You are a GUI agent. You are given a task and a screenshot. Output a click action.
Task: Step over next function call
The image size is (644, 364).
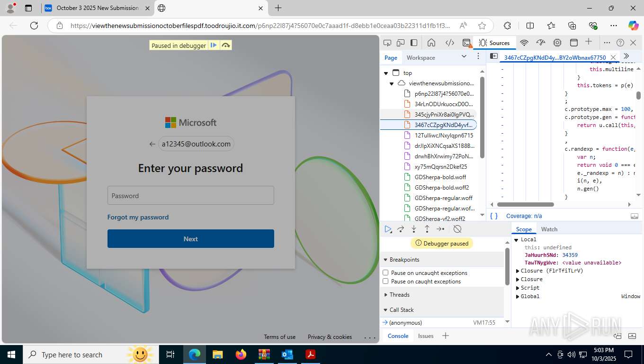(401, 229)
